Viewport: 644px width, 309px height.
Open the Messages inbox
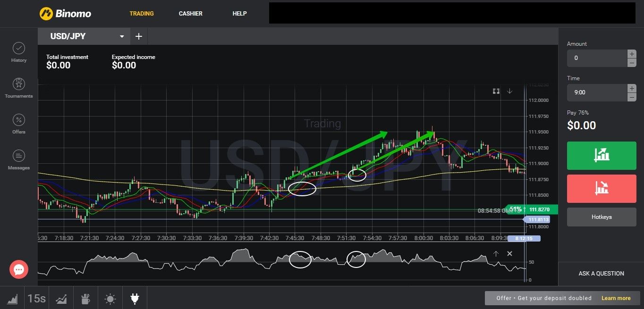(19, 160)
